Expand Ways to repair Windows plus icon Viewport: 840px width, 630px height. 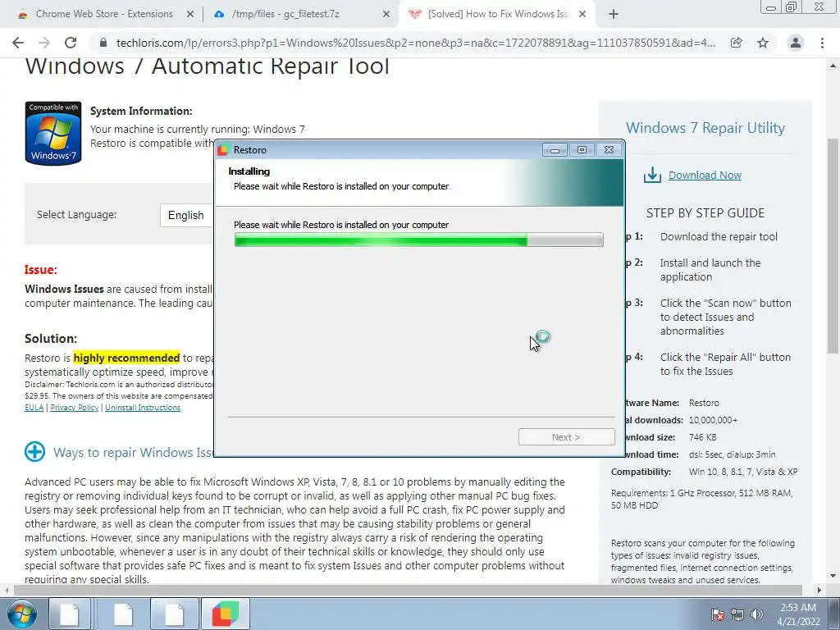[34, 452]
